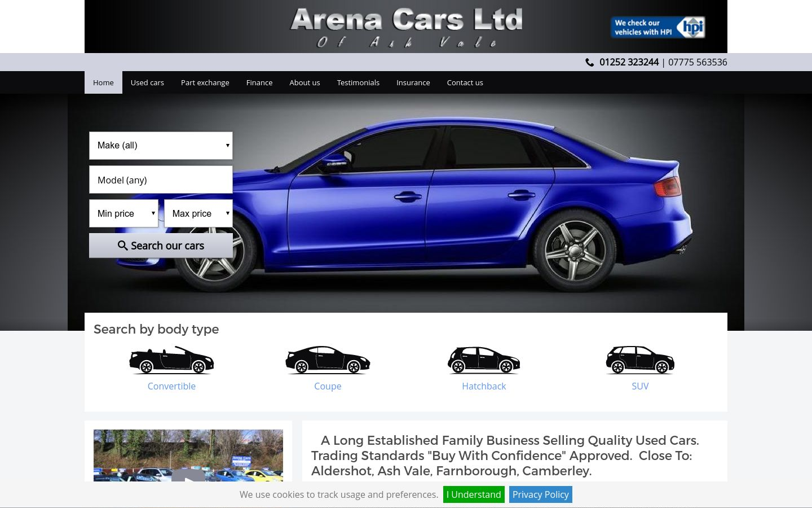Navigate to About us
Image resolution: width=812 pixels, height=508 pixels.
(304, 82)
